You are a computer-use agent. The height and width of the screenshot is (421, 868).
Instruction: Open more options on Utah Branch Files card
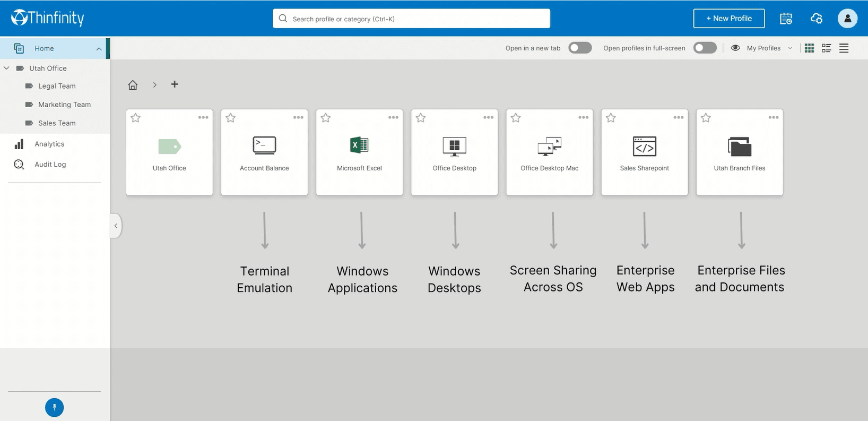click(773, 117)
